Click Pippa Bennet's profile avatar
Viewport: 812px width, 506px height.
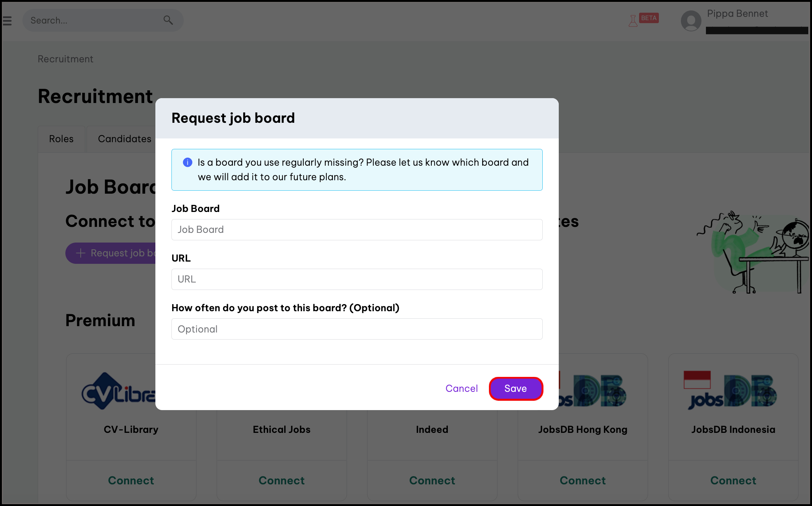[x=691, y=21]
